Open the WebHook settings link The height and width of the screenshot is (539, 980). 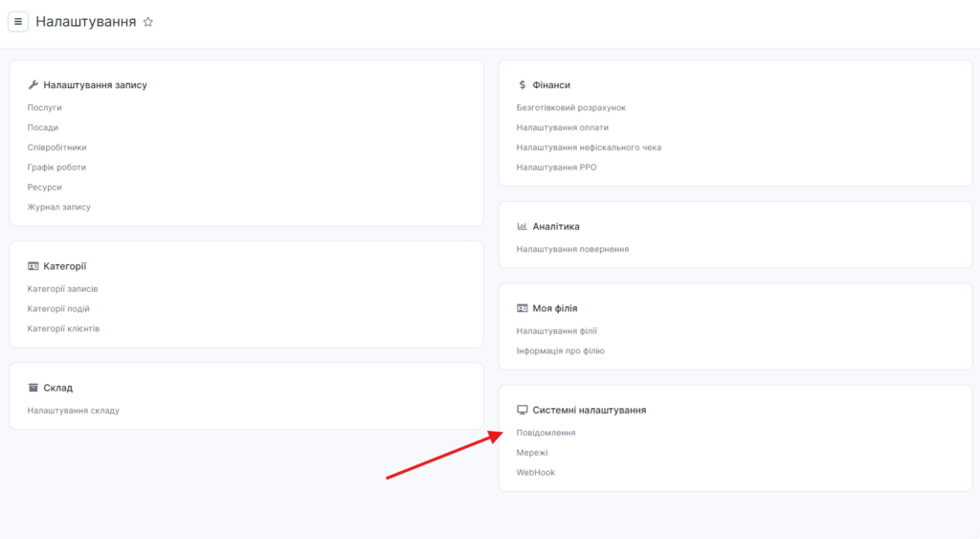tap(535, 473)
